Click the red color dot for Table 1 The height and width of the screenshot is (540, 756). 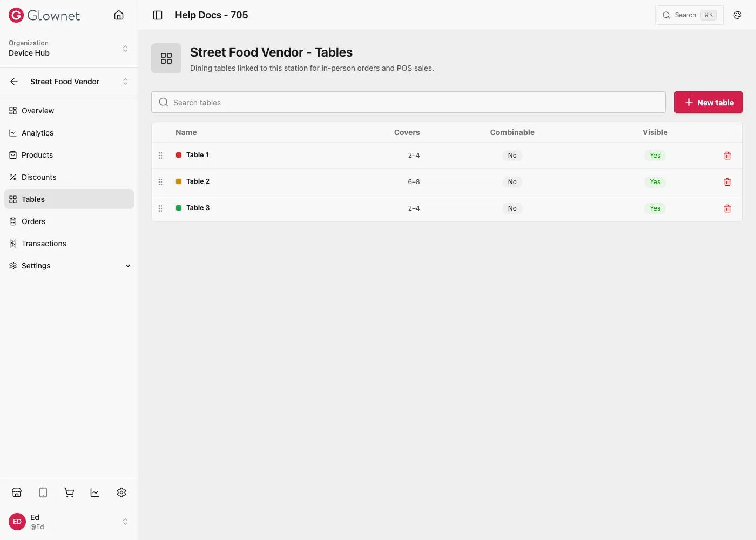point(179,155)
